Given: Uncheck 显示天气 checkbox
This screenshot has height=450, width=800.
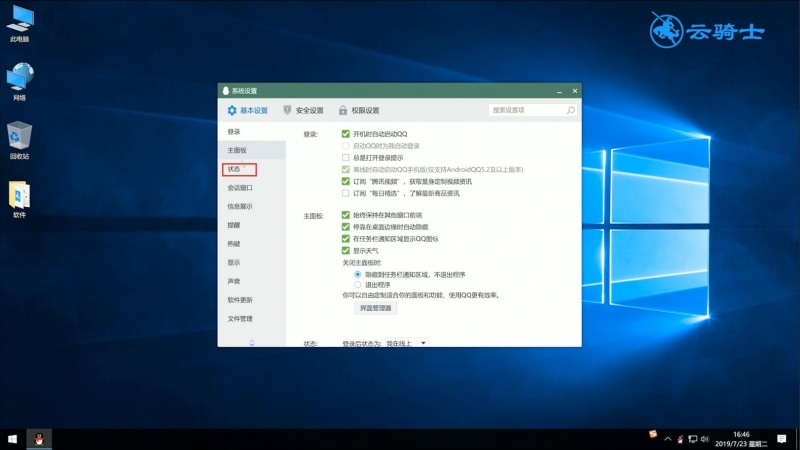Looking at the screenshot, I should [345, 251].
